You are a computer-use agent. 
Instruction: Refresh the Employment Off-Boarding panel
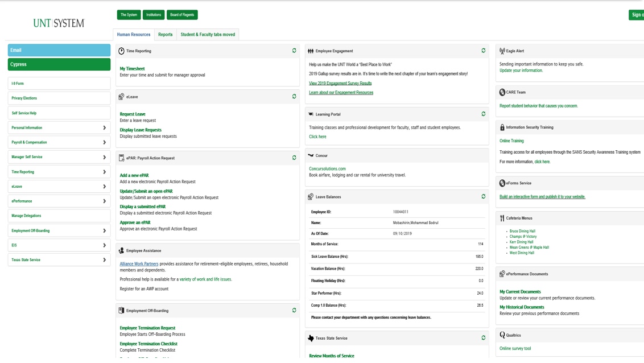(294, 311)
